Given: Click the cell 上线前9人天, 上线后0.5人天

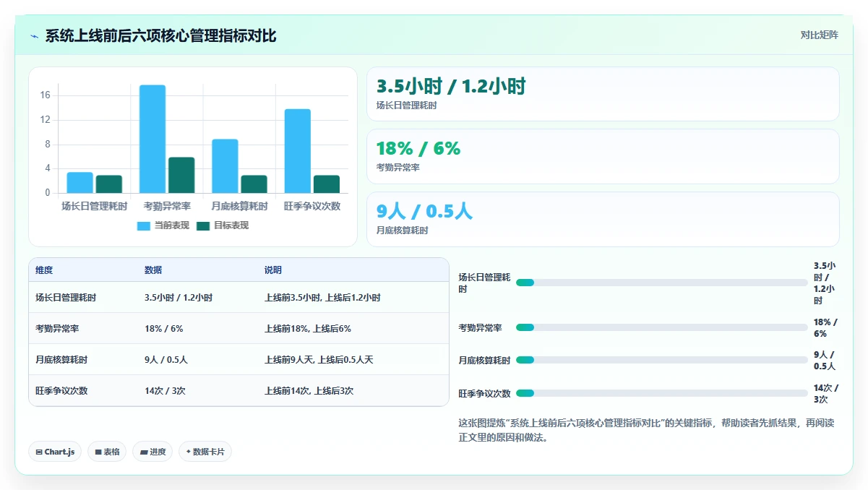Looking at the screenshot, I should coord(319,360).
